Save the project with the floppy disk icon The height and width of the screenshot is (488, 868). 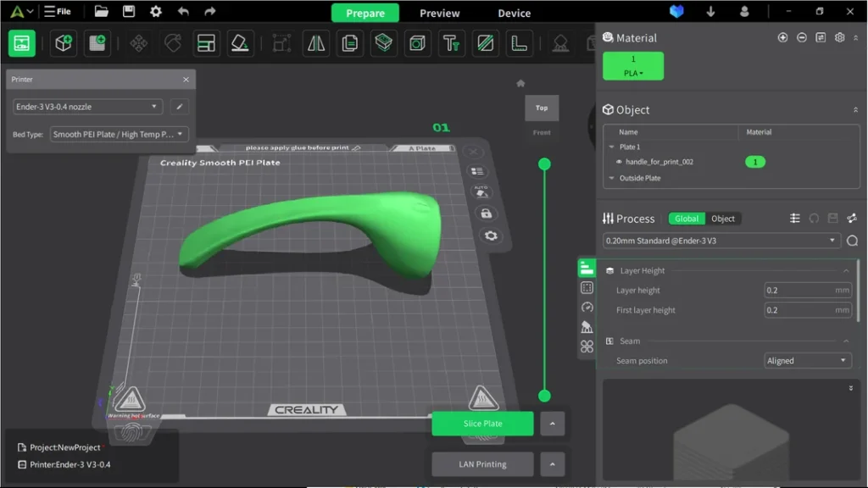click(129, 11)
